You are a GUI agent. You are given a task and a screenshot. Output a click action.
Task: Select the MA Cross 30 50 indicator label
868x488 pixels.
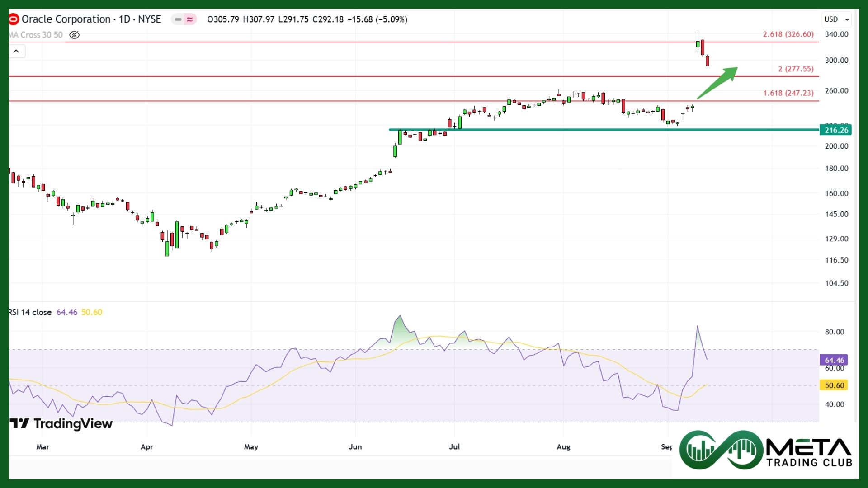[36, 35]
